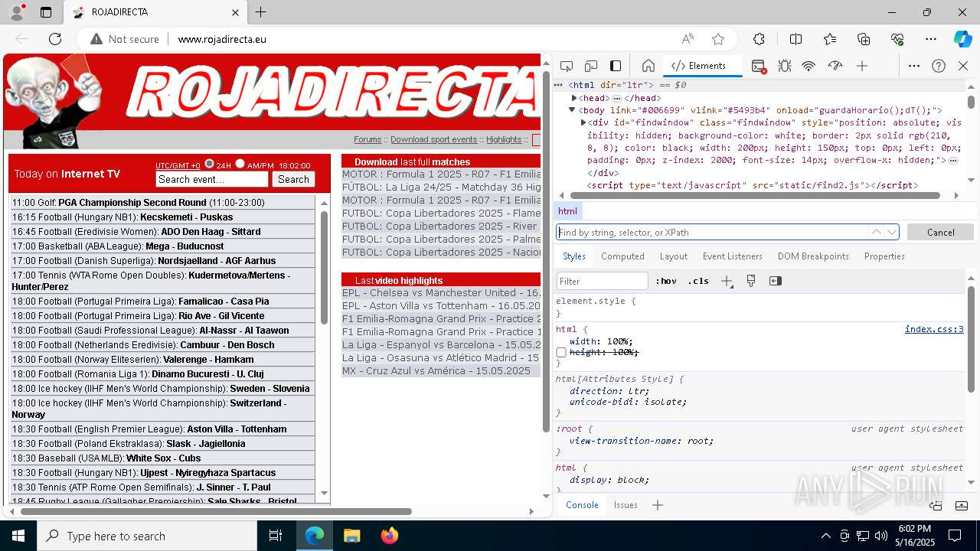
Task: Open the Event Listeners tab
Action: 733,256
